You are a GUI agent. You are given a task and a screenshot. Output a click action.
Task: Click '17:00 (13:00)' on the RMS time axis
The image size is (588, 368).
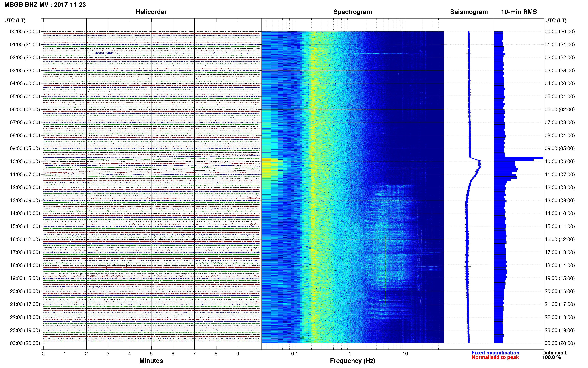[x=560, y=252]
